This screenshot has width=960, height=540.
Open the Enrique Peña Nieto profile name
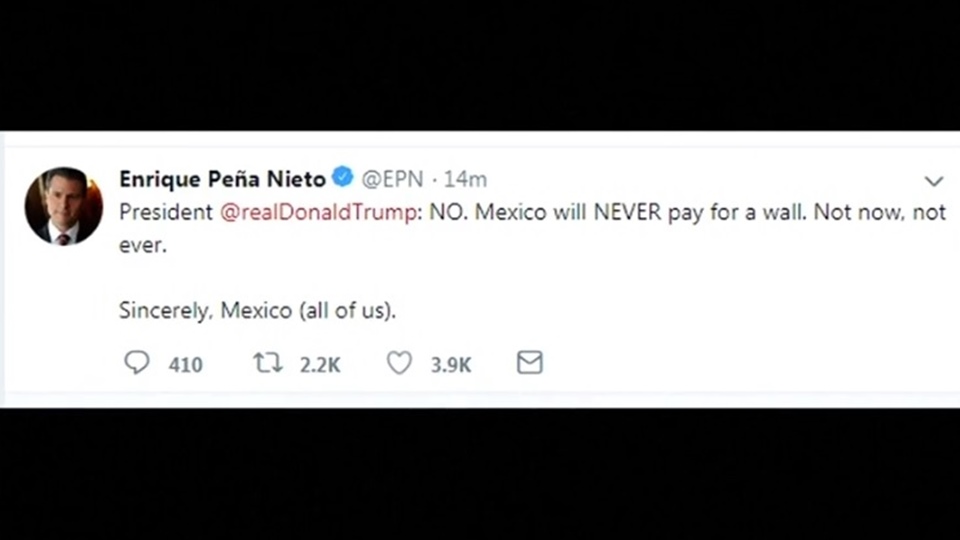coord(222,180)
